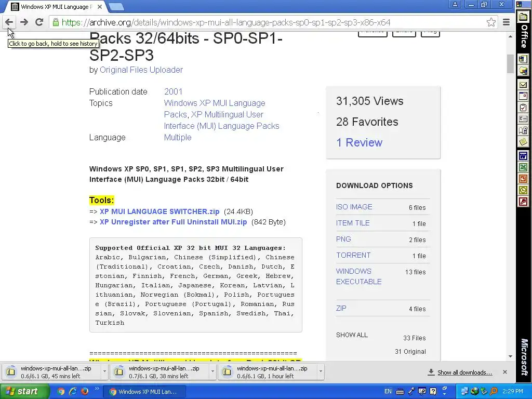The image size is (532, 399).
Task: Click the page scrollbar up arrow
Action: tap(511, 36)
